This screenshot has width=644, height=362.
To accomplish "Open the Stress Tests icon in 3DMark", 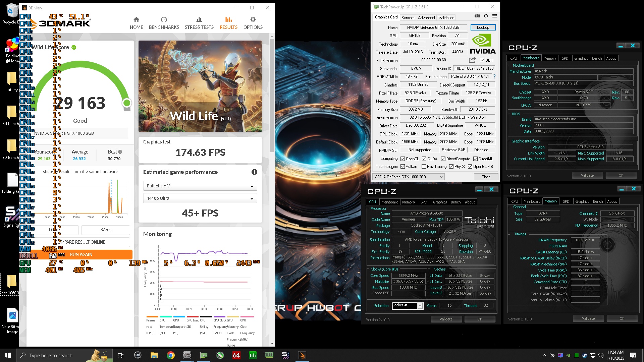I will [x=199, y=19].
